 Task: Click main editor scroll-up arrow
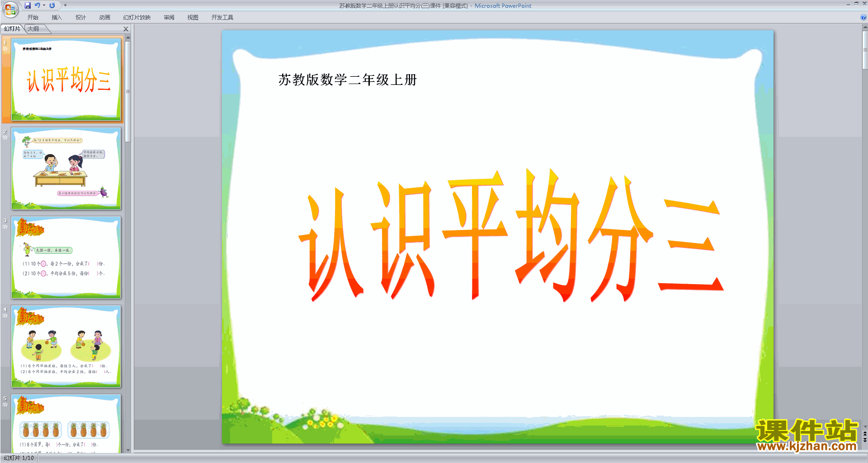pyautogui.click(x=865, y=27)
